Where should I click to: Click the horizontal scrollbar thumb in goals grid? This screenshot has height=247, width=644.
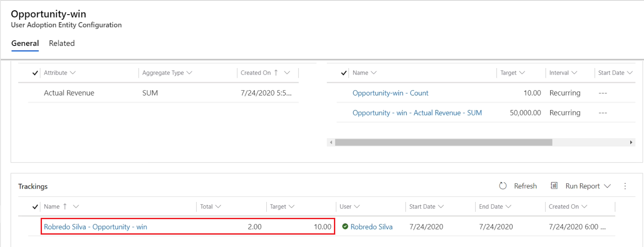coord(443,142)
